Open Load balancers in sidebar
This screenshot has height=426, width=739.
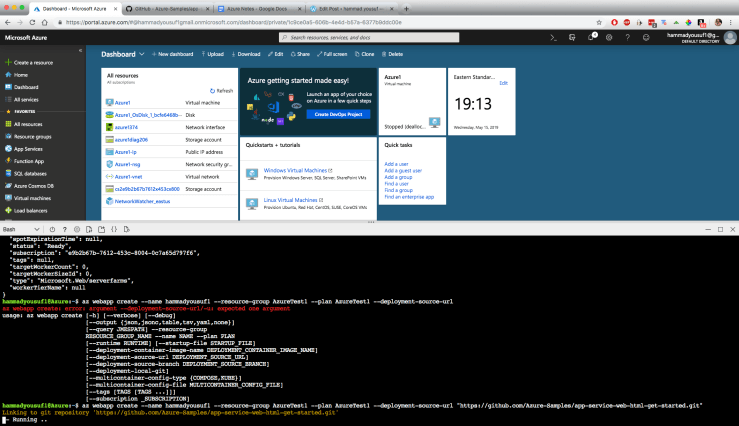[26, 211]
